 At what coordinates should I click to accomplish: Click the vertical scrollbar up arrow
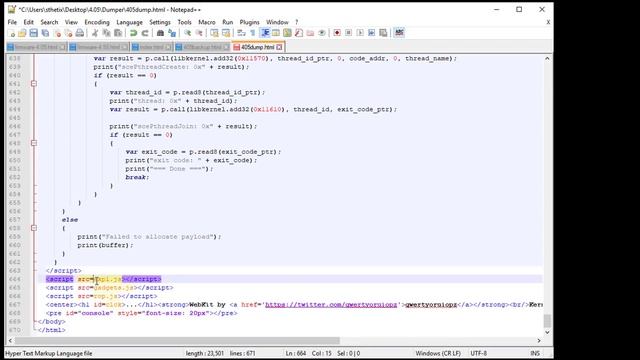click(x=547, y=58)
